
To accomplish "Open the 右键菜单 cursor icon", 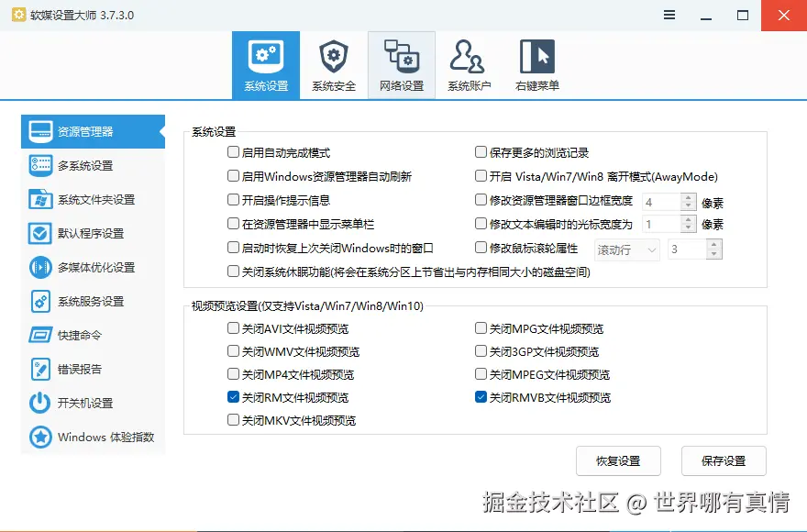I will tap(537, 57).
